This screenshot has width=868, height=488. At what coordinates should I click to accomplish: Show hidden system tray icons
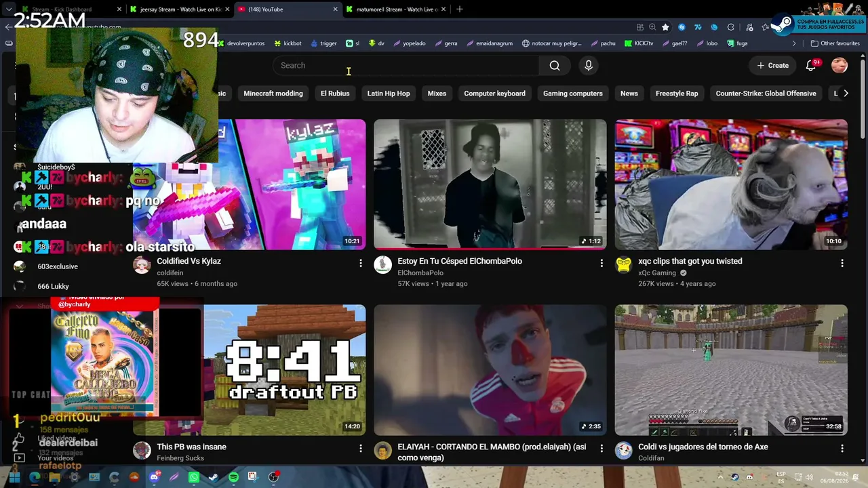pyautogui.click(x=720, y=477)
